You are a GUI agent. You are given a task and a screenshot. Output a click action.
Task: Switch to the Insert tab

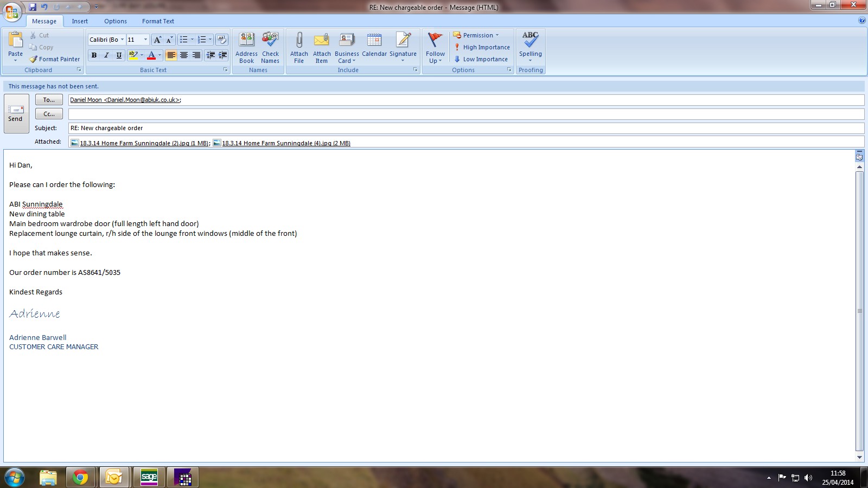point(80,21)
